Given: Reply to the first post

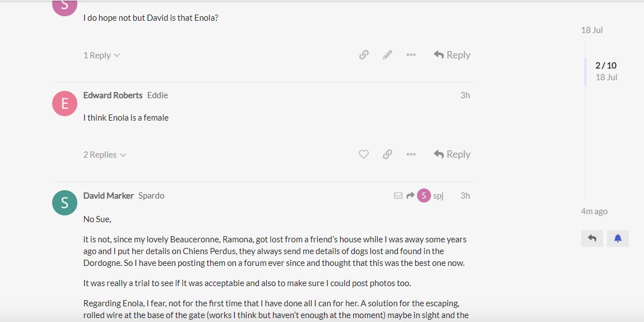Looking at the screenshot, I should [x=452, y=54].
